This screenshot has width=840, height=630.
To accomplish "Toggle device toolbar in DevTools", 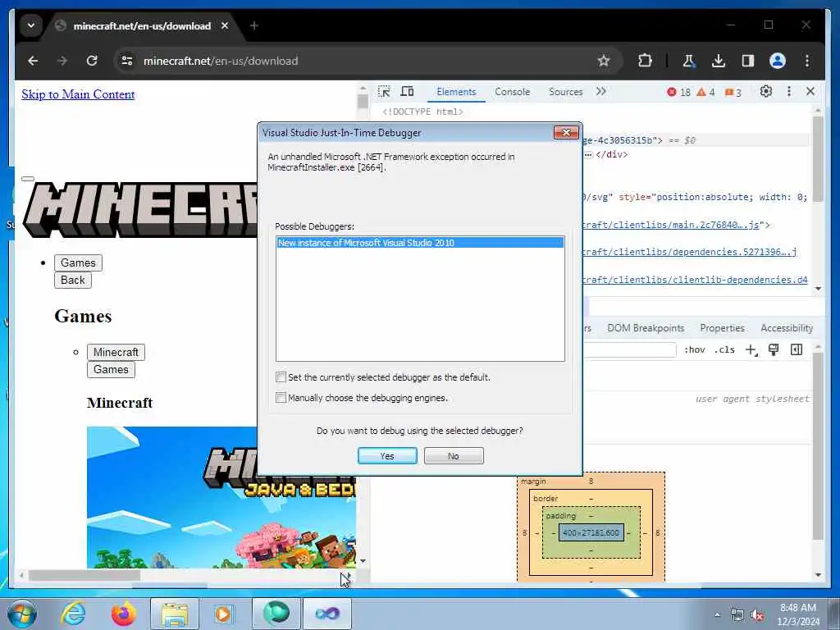I will [407, 92].
